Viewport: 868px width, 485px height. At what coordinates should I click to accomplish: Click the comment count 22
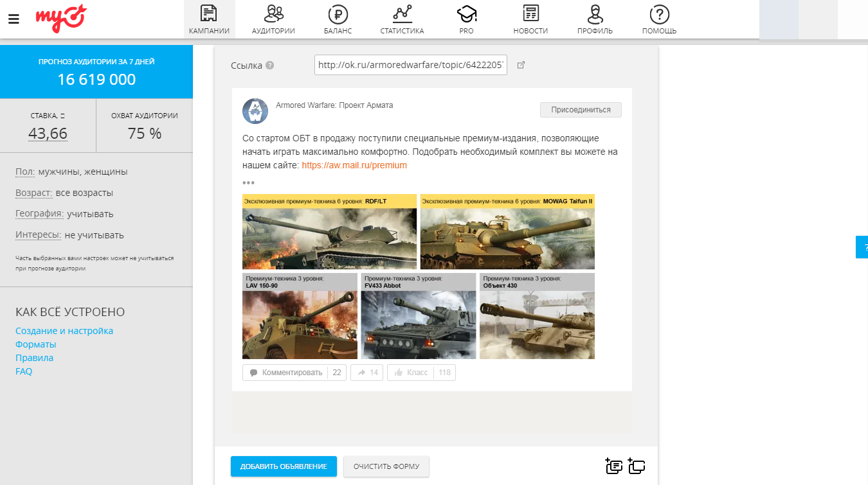click(x=337, y=373)
